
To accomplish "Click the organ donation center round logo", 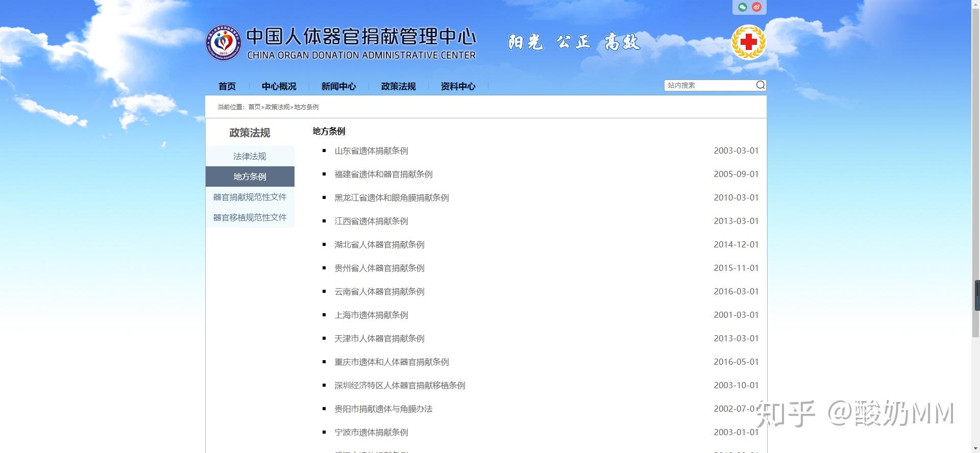I will coord(223,43).
